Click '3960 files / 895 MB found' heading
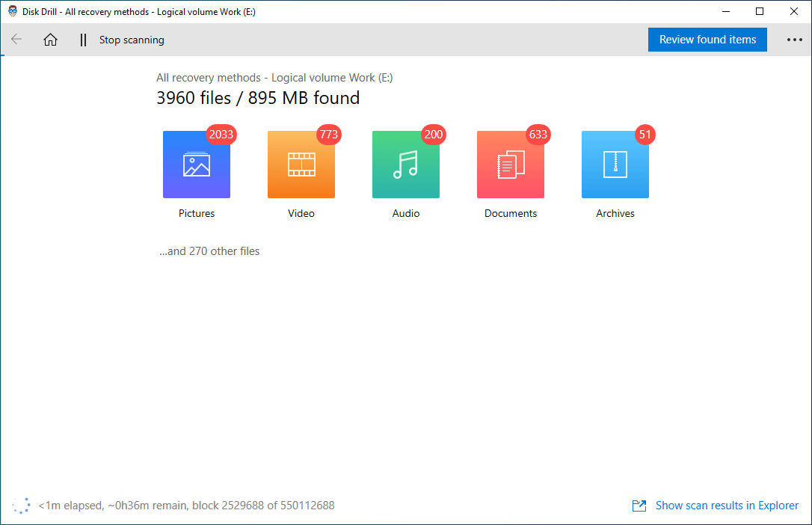This screenshot has height=525, width=812. pos(258,98)
